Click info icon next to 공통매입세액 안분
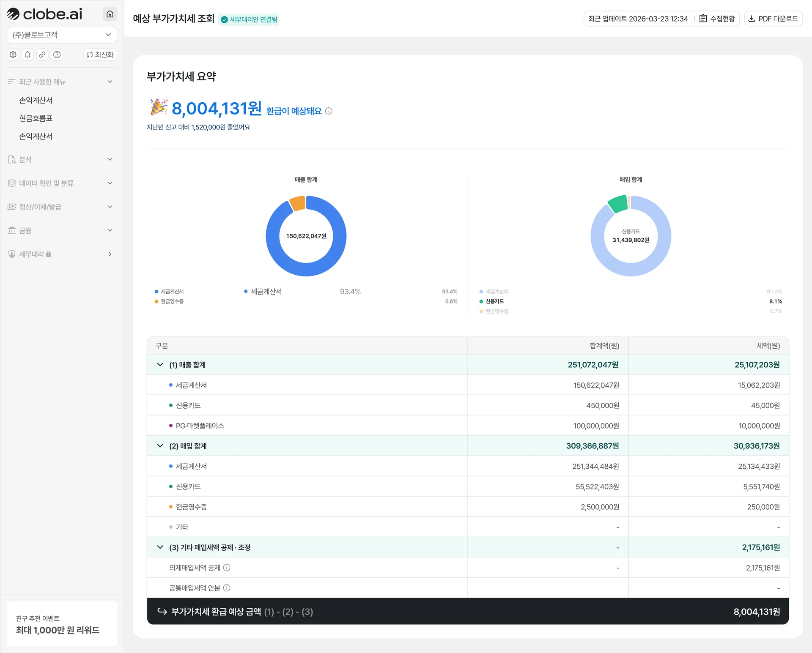 point(227,588)
